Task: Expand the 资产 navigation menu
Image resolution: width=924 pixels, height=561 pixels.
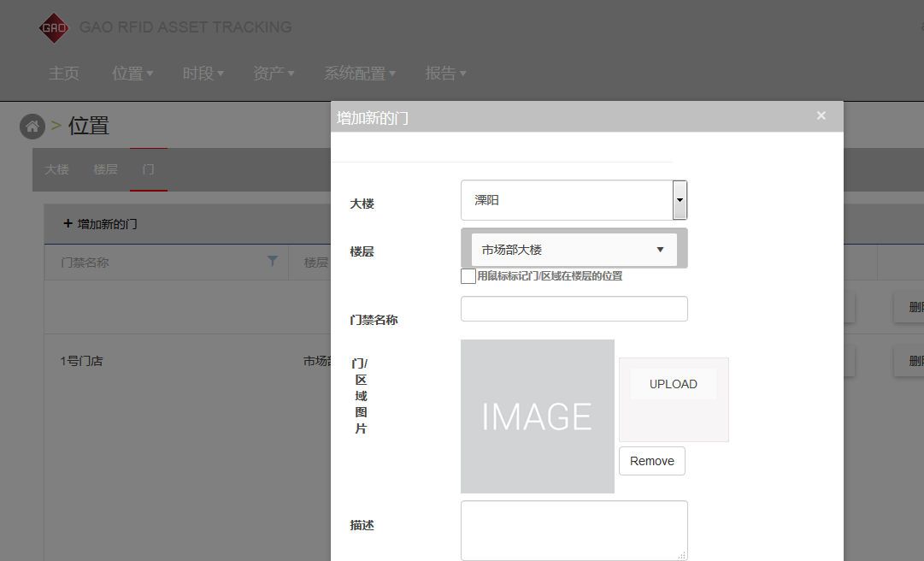Action: [274, 74]
